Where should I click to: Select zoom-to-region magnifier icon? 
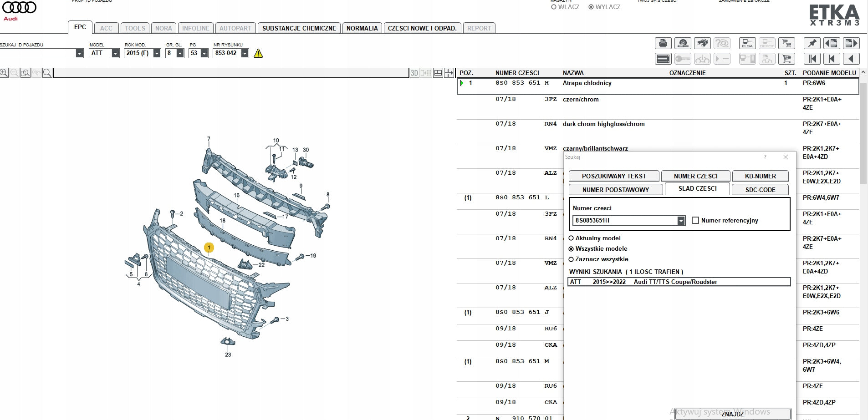click(x=26, y=73)
